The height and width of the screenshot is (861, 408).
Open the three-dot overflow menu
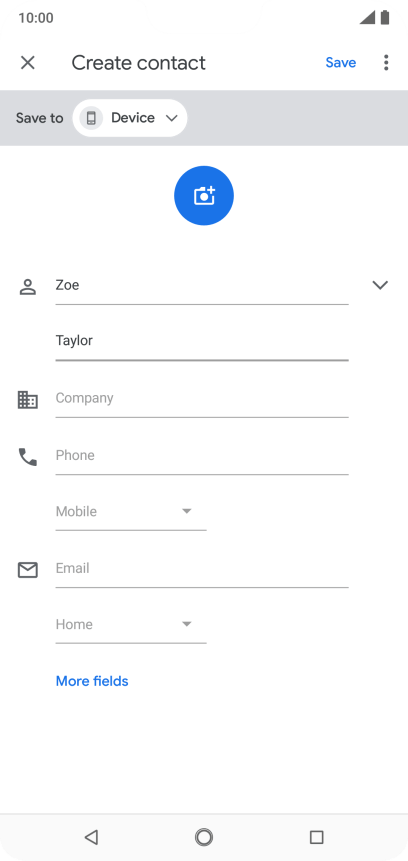click(386, 63)
